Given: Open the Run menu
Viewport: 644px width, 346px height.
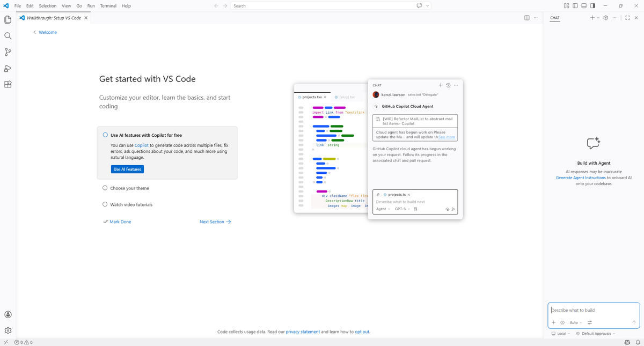Looking at the screenshot, I should [x=91, y=6].
